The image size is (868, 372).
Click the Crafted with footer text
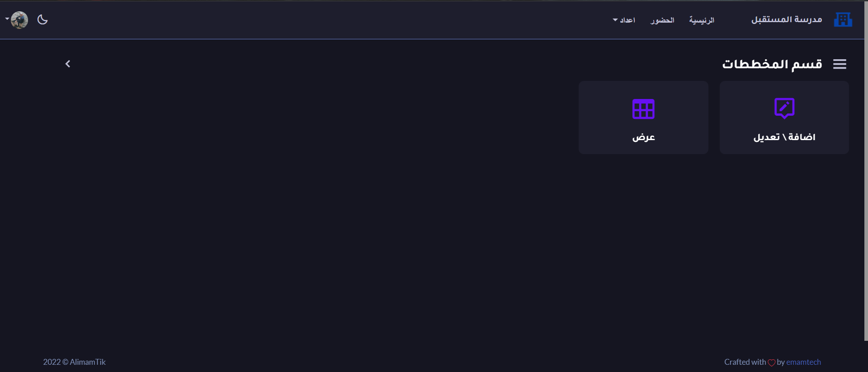click(745, 362)
